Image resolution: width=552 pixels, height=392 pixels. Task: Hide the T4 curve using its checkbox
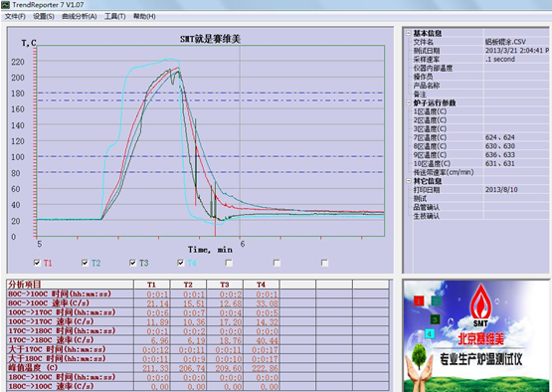point(181,263)
